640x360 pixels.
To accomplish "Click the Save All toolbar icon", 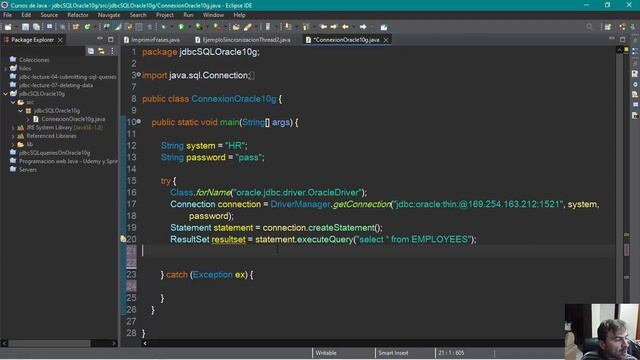I will (36, 27).
